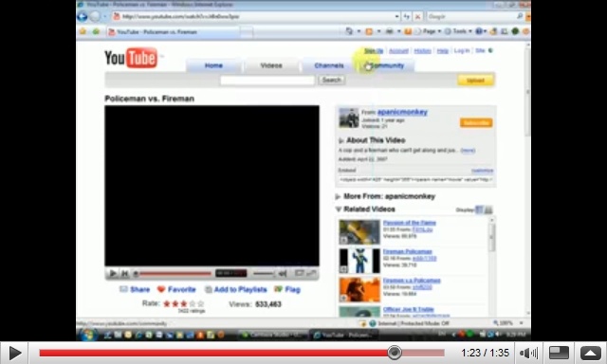Click the yellow Upload button
This screenshot has height=364, width=607.
(475, 80)
